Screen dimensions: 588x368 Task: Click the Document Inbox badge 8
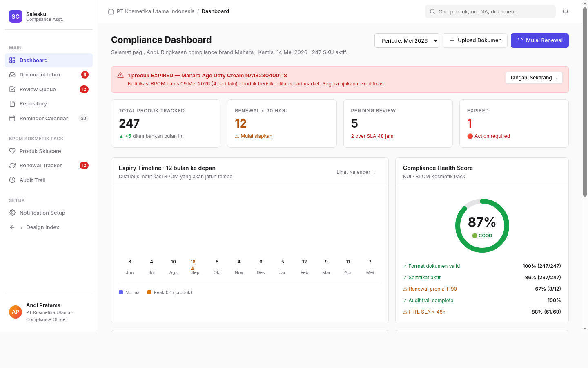[x=85, y=74]
